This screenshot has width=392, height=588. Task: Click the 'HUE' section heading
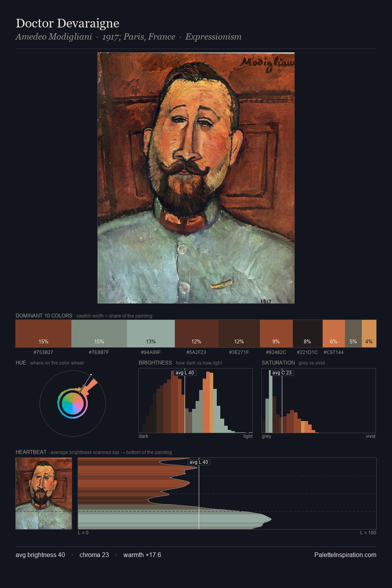pos(21,363)
